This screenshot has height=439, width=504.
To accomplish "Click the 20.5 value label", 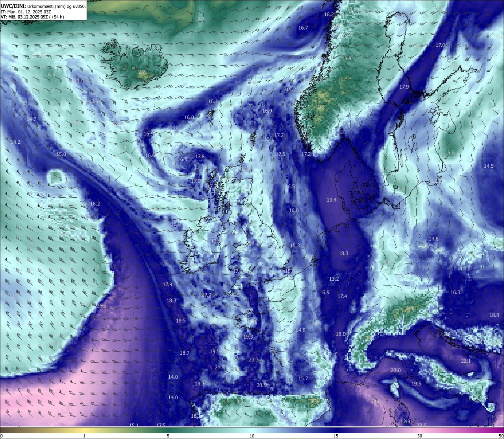I will point(261,385).
